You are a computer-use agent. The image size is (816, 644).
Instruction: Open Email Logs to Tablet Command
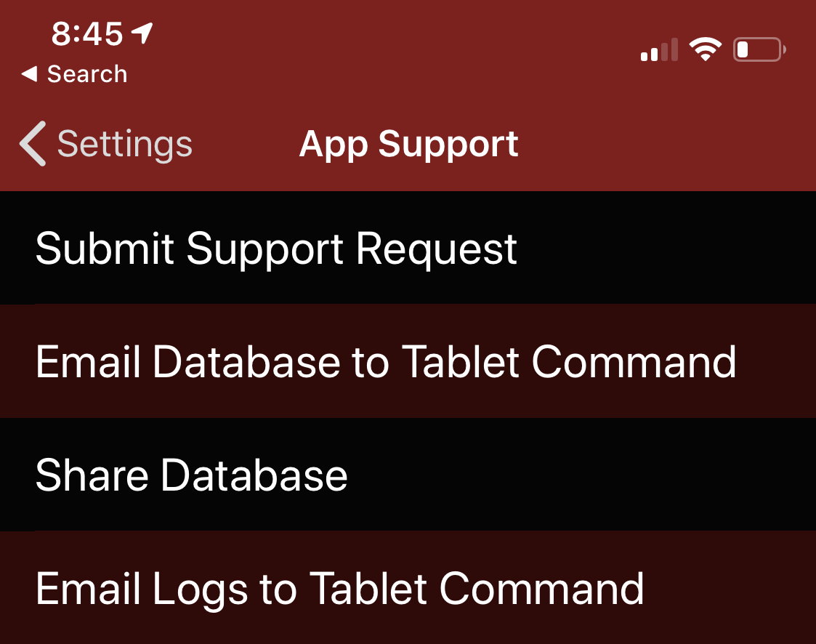pyautogui.click(x=339, y=588)
